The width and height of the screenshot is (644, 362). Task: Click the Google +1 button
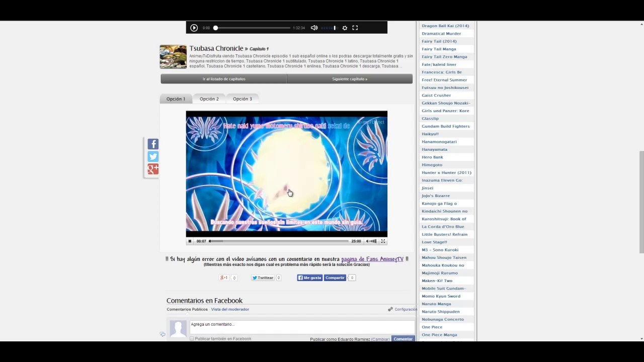tap(224, 278)
